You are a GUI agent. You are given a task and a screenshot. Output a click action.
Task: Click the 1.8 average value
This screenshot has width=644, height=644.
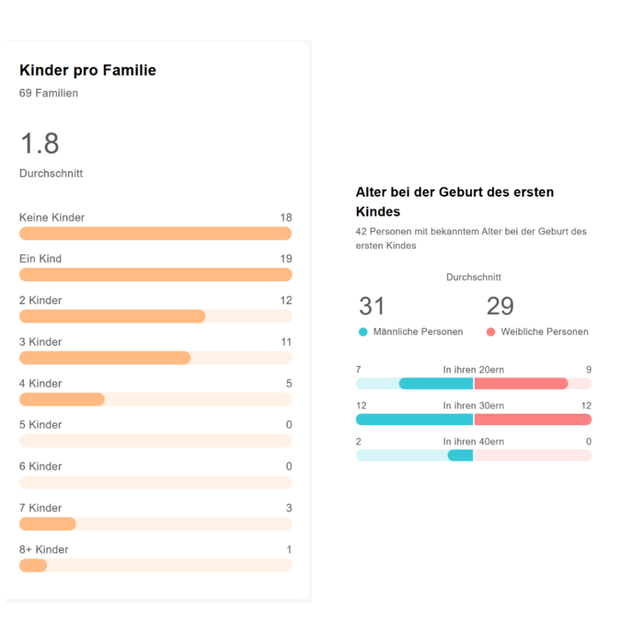point(40,143)
